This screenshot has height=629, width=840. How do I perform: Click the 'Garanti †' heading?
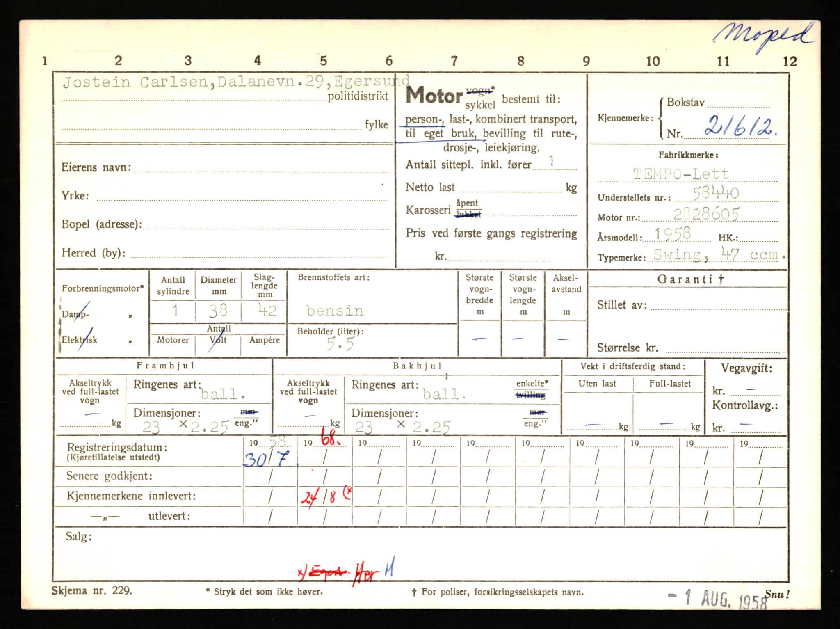[691, 279]
